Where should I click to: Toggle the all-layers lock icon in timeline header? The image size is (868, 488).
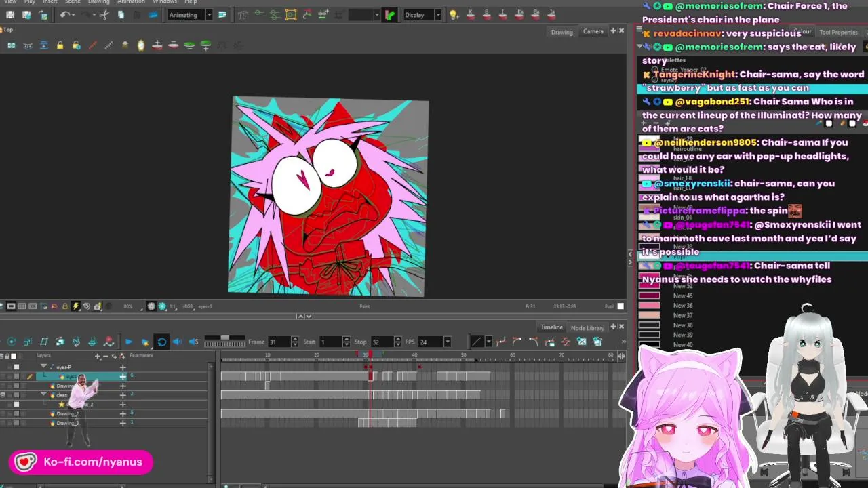pyautogui.click(x=7, y=356)
